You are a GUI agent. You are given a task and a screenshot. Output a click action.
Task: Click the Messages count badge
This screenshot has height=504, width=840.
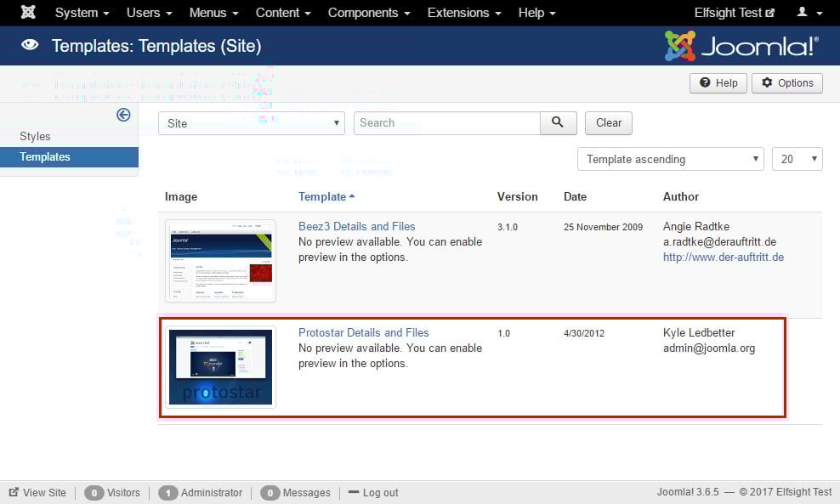click(270, 493)
